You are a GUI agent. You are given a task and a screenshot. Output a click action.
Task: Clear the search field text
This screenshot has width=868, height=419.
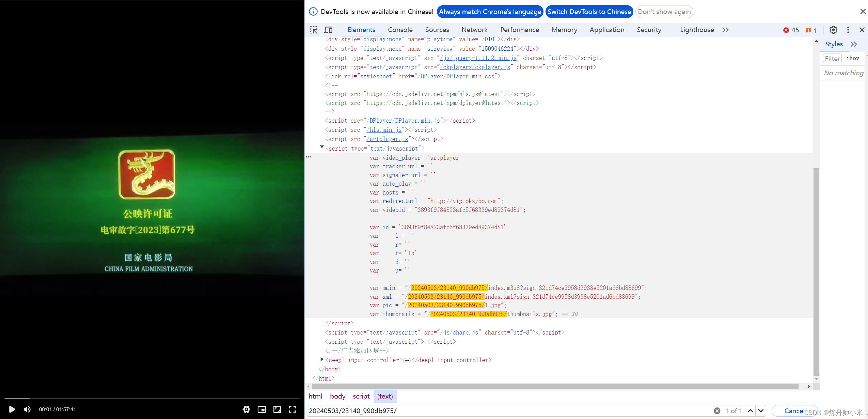pyautogui.click(x=717, y=411)
